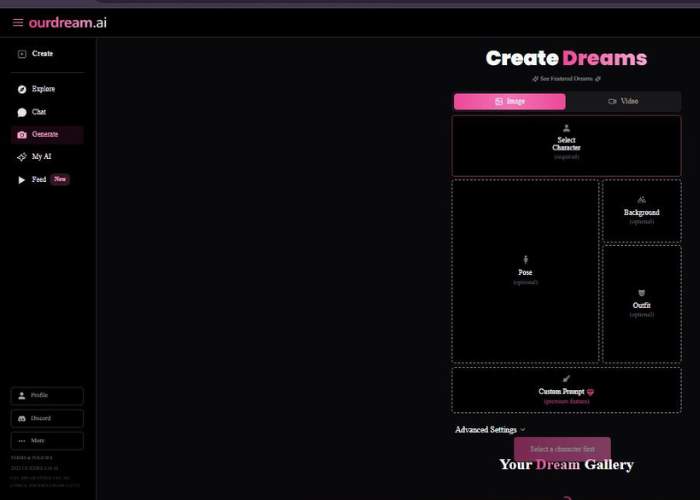Open the Background option box
Image resolution: width=700 pixels, height=500 pixels.
[x=641, y=211]
